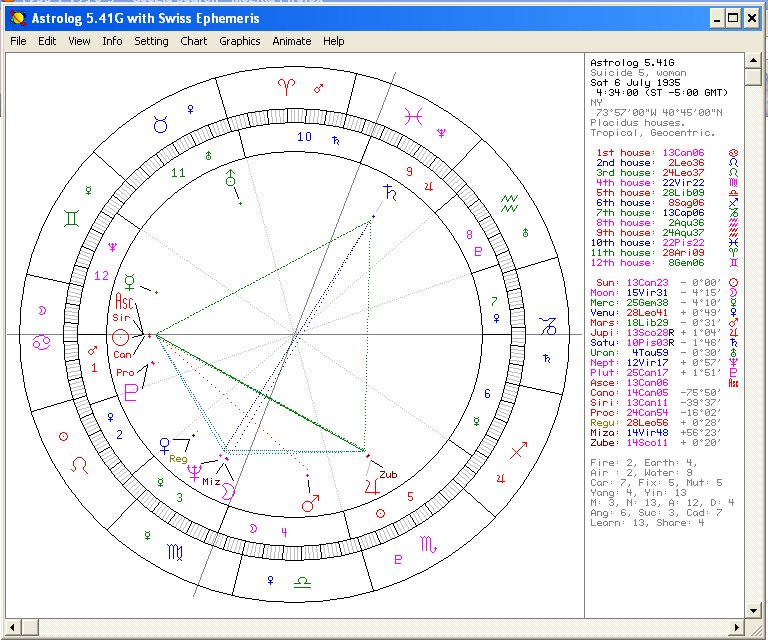The image size is (768, 642).
Task: Click the 'Sat 6 July 1935' date line
Action: point(635,83)
